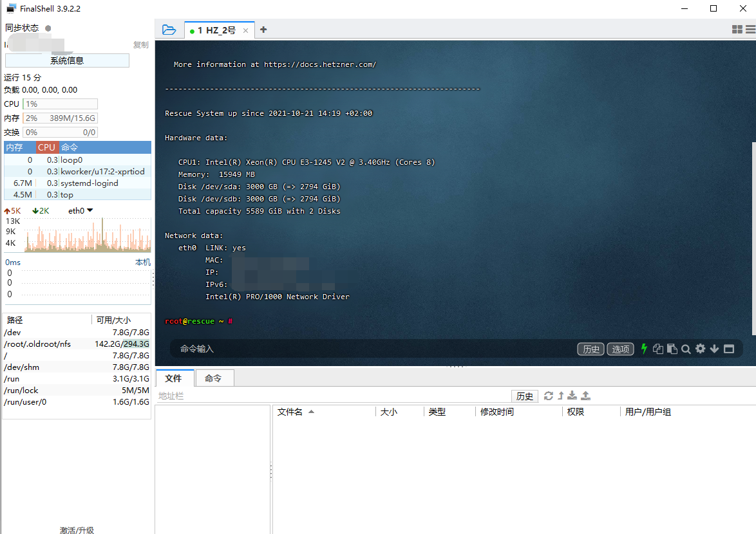The width and height of the screenshot is (756, 534).
Task: Select the /run/lock disk row
Action: pos(77,390)
